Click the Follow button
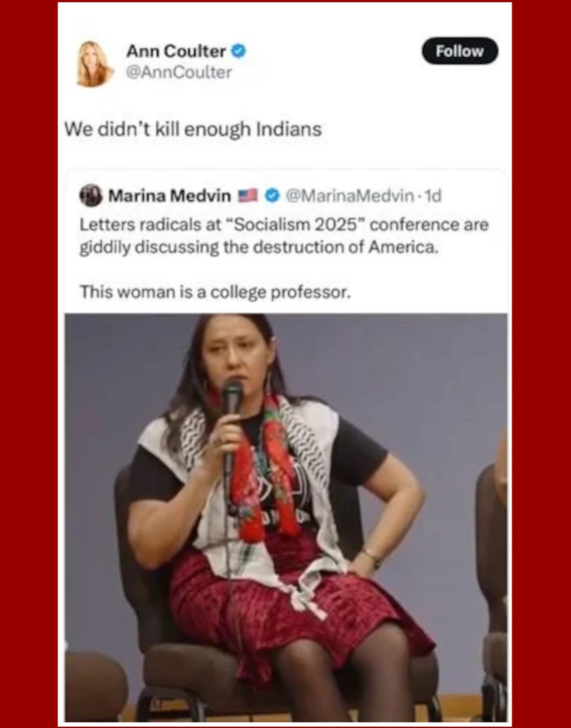 (459, 51)
